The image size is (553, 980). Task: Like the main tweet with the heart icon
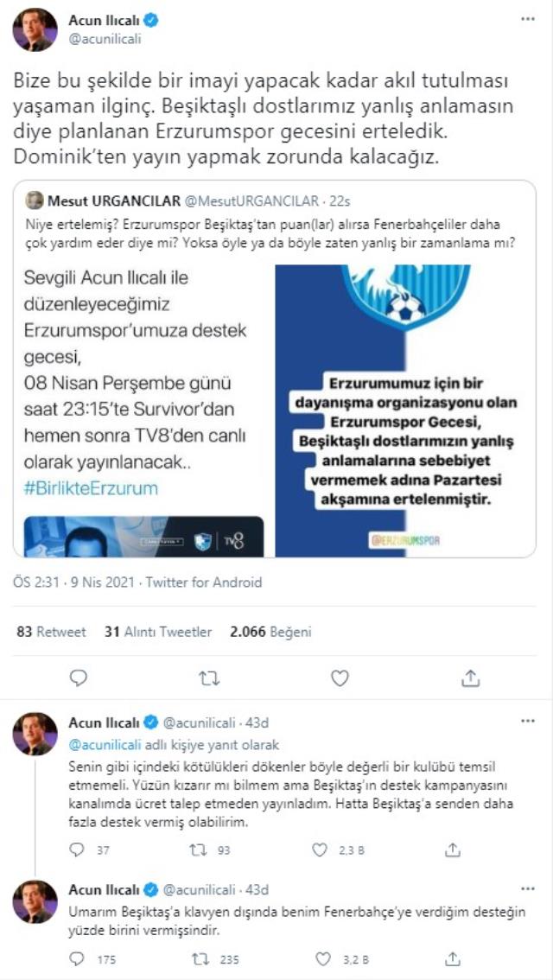tap(340, 678)
